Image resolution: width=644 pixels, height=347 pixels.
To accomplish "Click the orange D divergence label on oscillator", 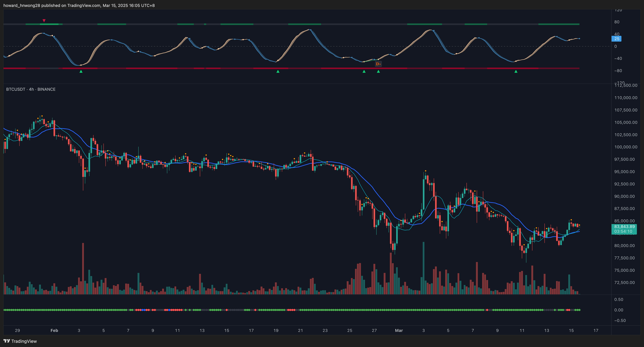I will point(378,64).
